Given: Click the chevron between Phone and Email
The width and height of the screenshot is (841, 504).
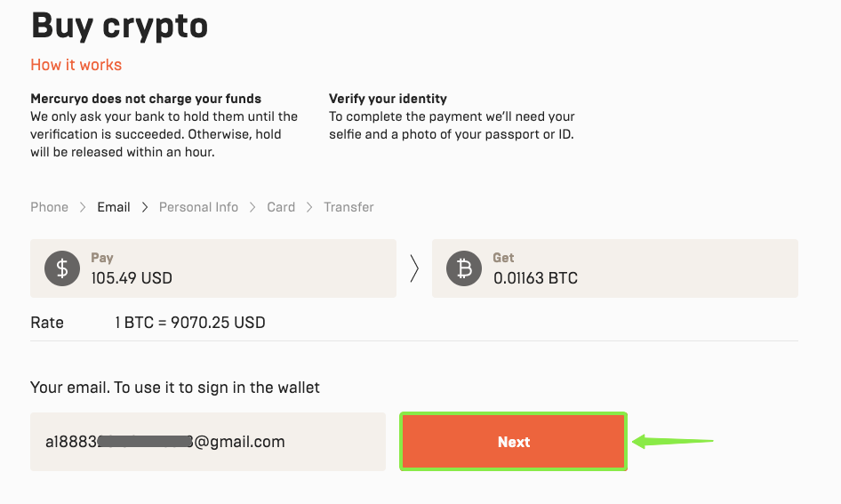Looking at the screenshot, I should pos(83,207).
